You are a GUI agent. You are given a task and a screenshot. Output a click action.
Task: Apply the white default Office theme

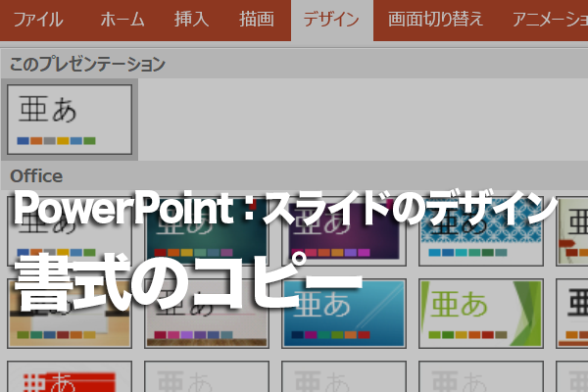[70, 231]
